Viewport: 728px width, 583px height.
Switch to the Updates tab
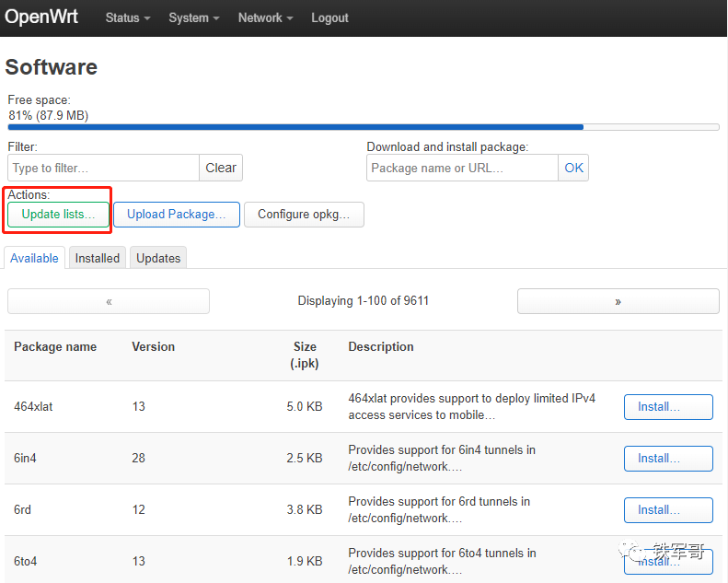tap(158, 258)
